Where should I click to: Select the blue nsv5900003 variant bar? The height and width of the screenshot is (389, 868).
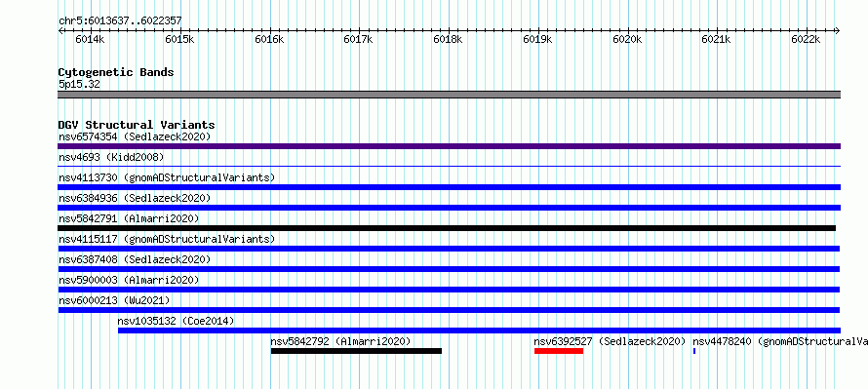(449, 290)
